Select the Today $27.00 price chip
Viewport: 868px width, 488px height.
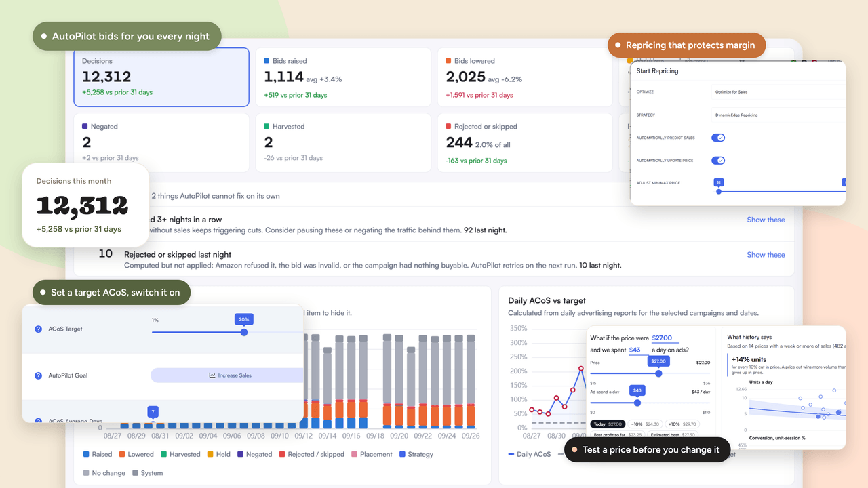pos(607,424)
